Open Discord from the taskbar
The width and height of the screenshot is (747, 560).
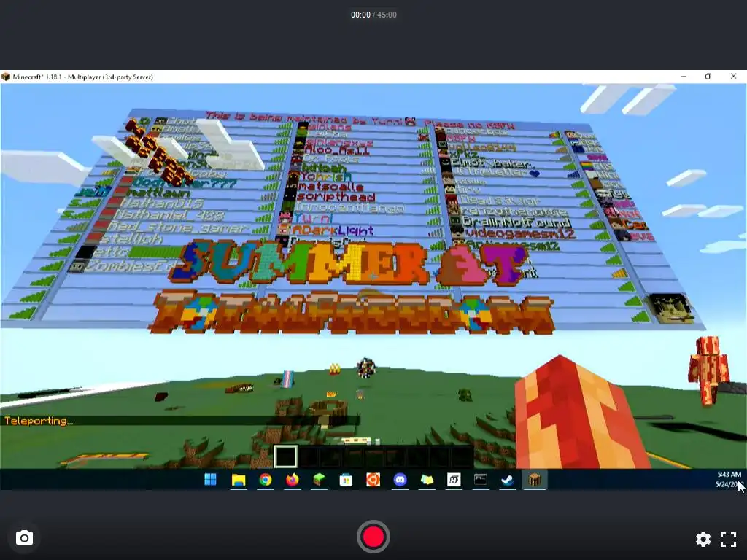[x=400, y=480]
